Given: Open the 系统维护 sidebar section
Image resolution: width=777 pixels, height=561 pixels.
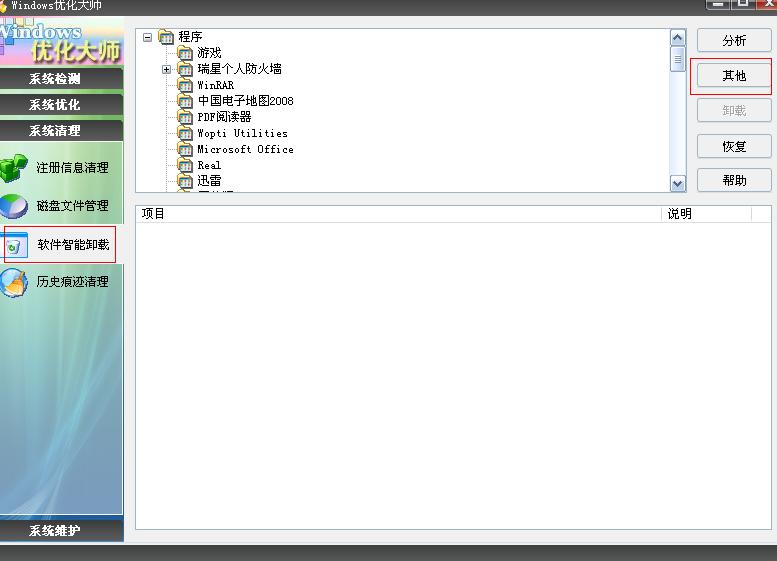Looking at the screenshot, I should click(61, 531).
